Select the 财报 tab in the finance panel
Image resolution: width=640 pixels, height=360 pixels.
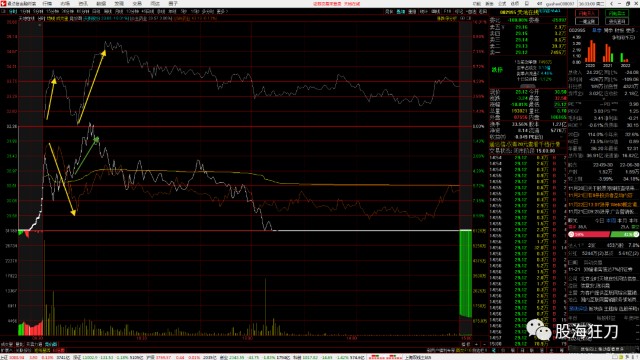(x=619, y=30)
